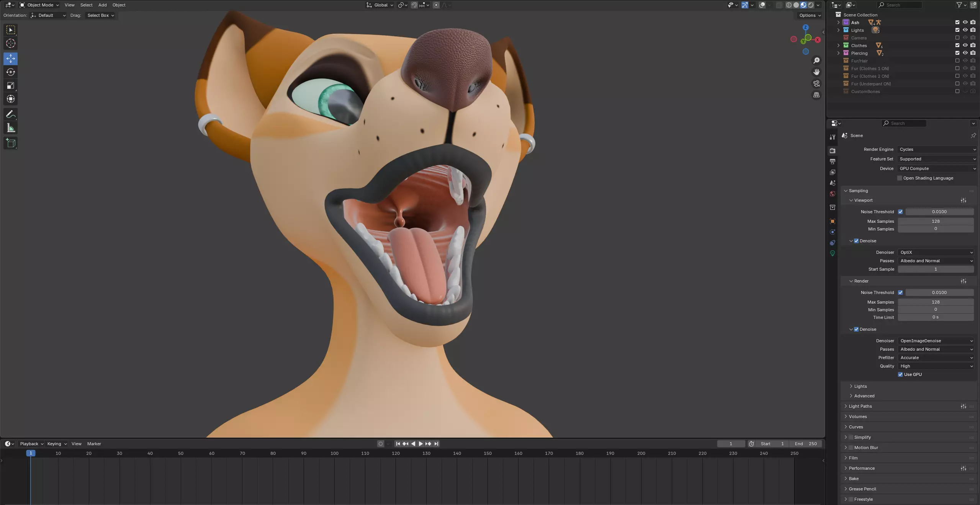Image resolution: width=980 pixels, height=505 pixels.
Task: Open the Marker menu in timeline
Action: [94, 444]
